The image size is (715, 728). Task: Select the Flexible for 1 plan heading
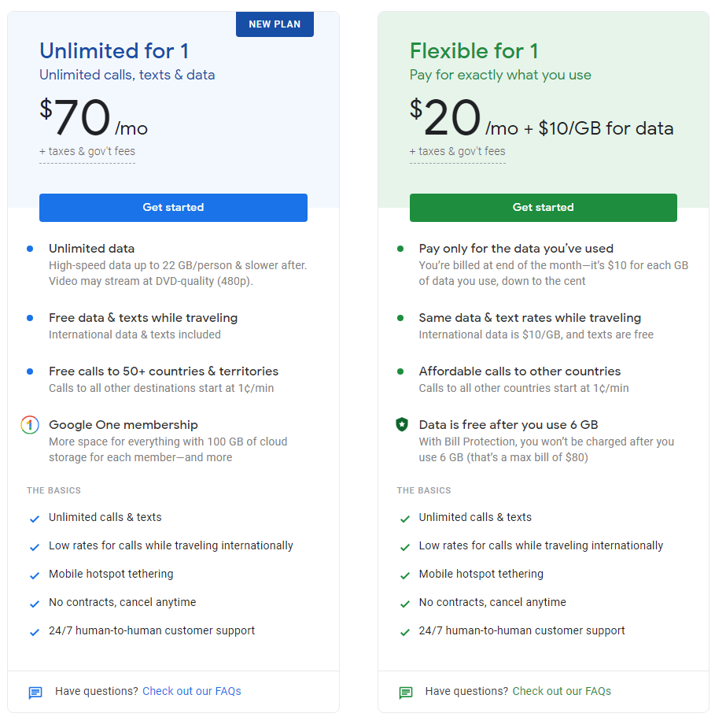[474, 51]
